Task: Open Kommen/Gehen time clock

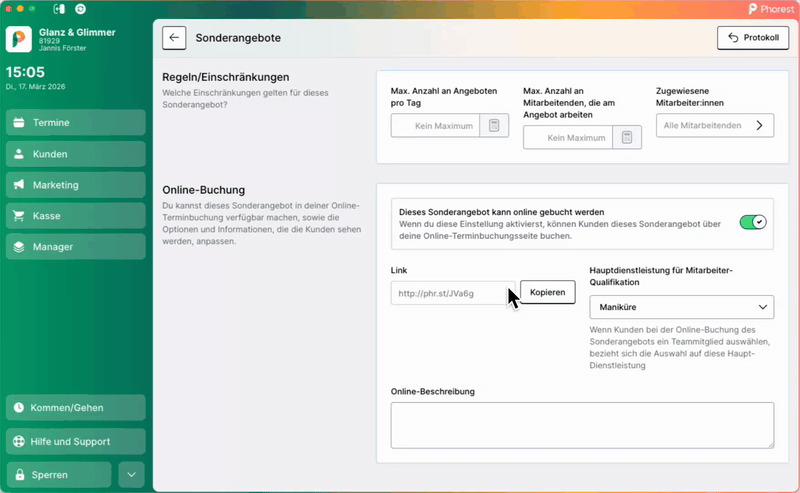Action: coord(76,407)
